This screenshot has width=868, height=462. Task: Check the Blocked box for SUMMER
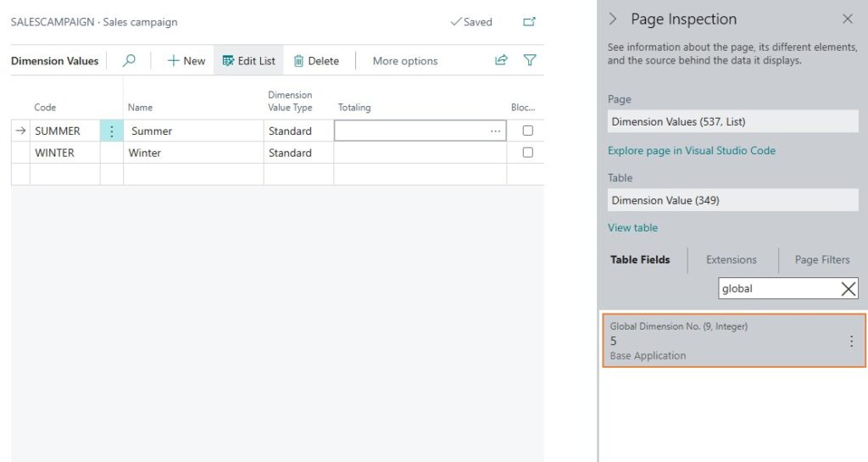[527, 131]
